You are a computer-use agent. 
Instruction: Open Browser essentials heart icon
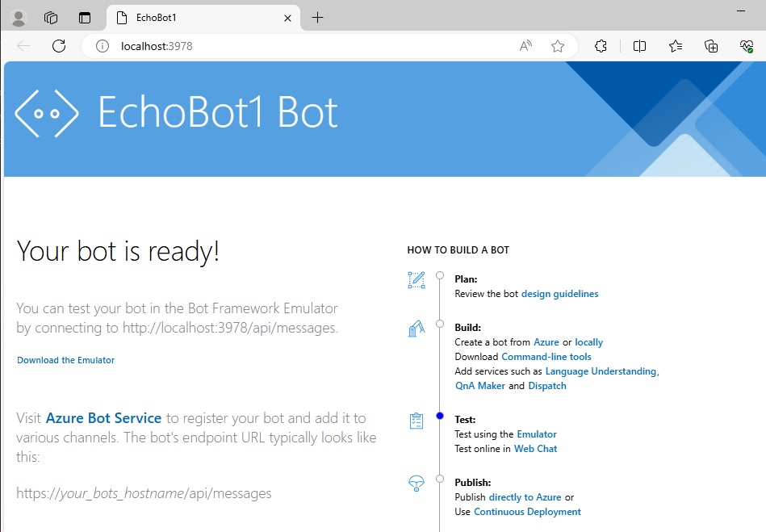point(747,46)
